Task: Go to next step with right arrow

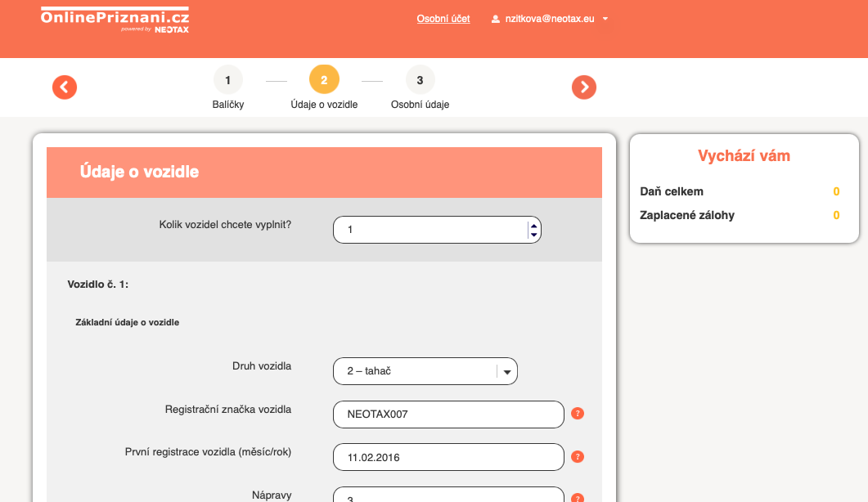Action: 584,87
